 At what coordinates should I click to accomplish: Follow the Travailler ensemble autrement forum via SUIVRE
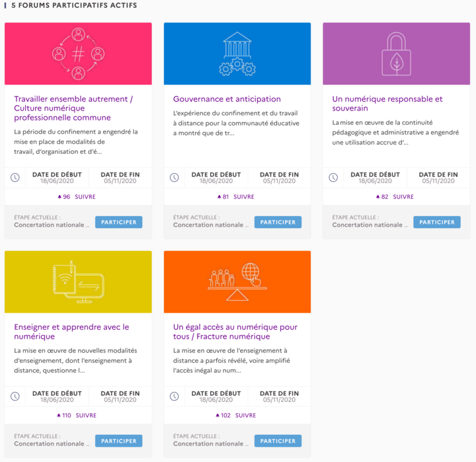click(x=85, y=197)
